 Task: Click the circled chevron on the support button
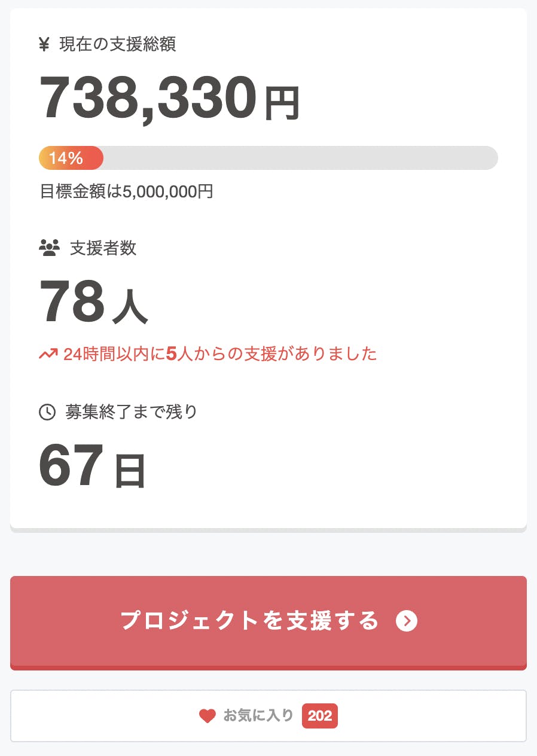(407, 621)
